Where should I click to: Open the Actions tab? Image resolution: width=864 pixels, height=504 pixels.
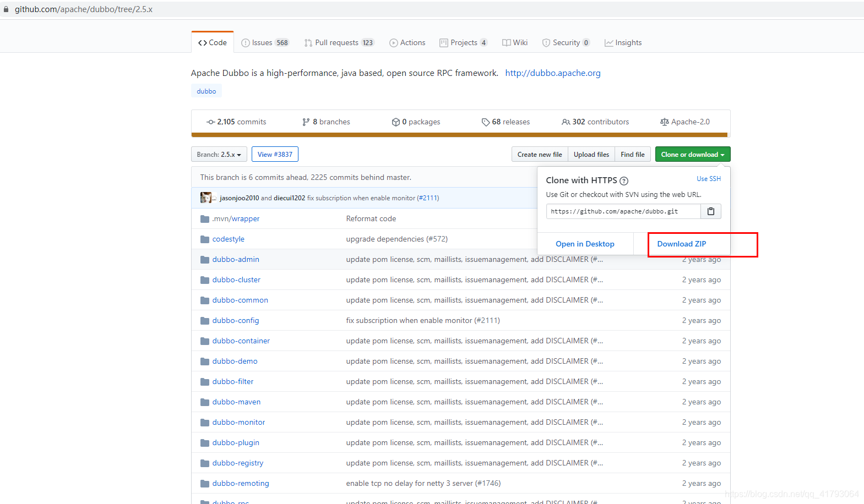tap(407, 42)
